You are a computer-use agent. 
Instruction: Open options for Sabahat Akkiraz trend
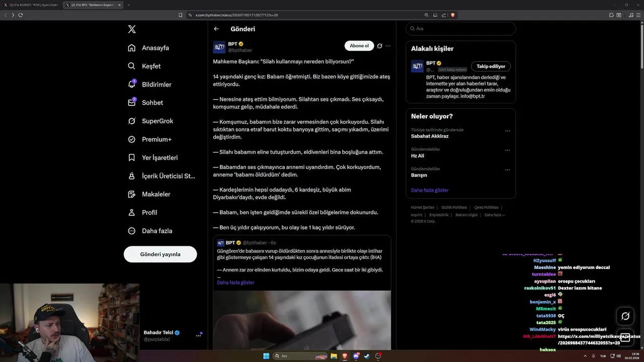[x=507, y=131]
